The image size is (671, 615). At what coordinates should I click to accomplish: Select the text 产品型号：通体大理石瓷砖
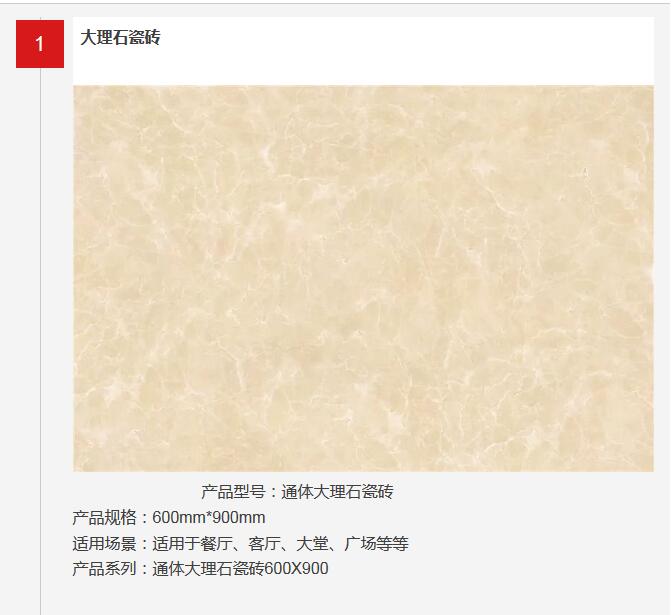click(297, 492)
